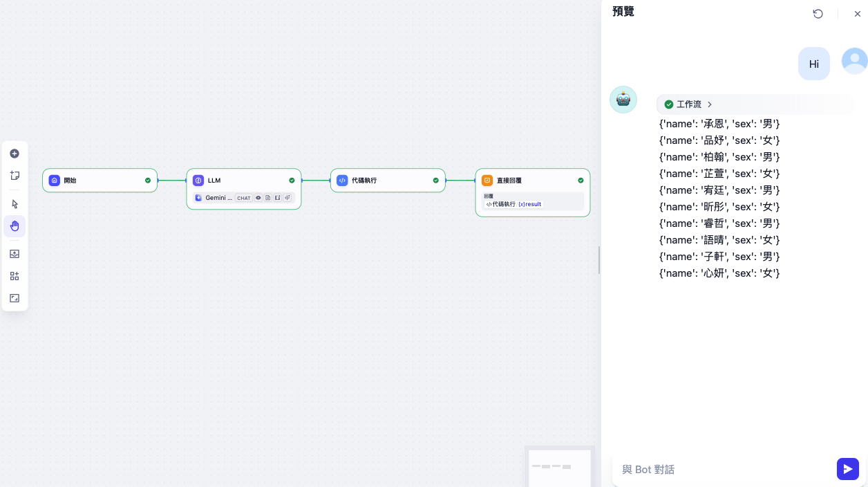Restart the preview conversation
Screen dimensions: 868x487
pos(818,14)
